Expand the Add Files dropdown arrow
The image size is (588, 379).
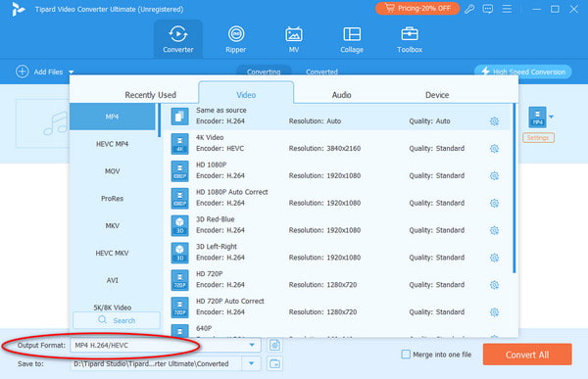click(x=72, y=71)
